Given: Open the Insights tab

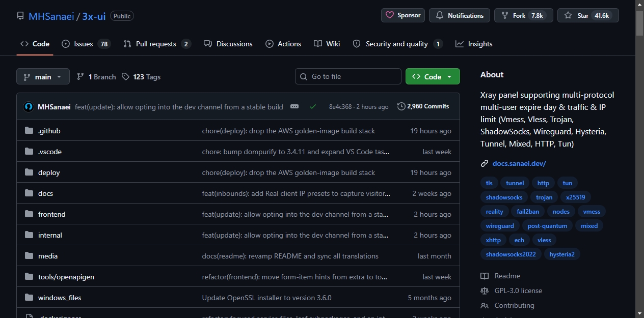Looking at the screenshot, I should [x=474, y=44].
